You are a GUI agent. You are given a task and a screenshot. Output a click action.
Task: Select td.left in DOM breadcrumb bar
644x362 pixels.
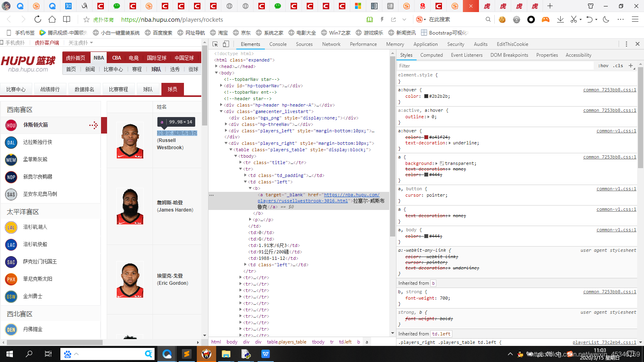coord(345,342)
